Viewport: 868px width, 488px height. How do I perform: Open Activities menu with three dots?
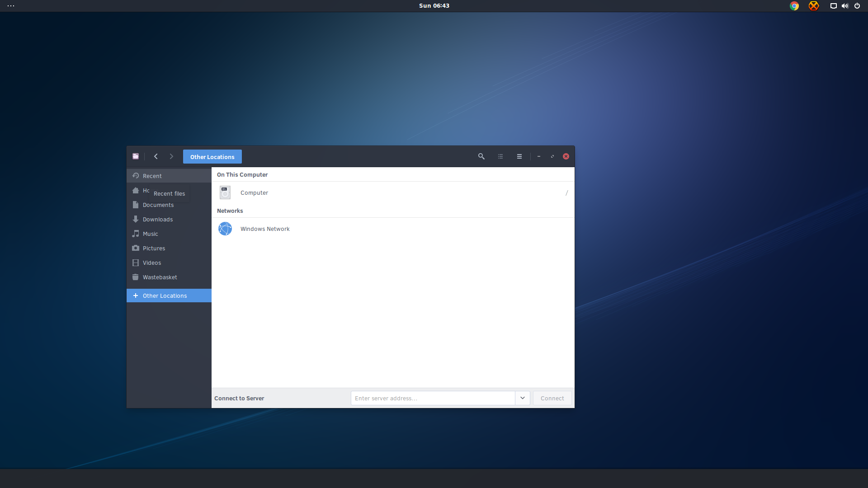(x=11, y=6)
